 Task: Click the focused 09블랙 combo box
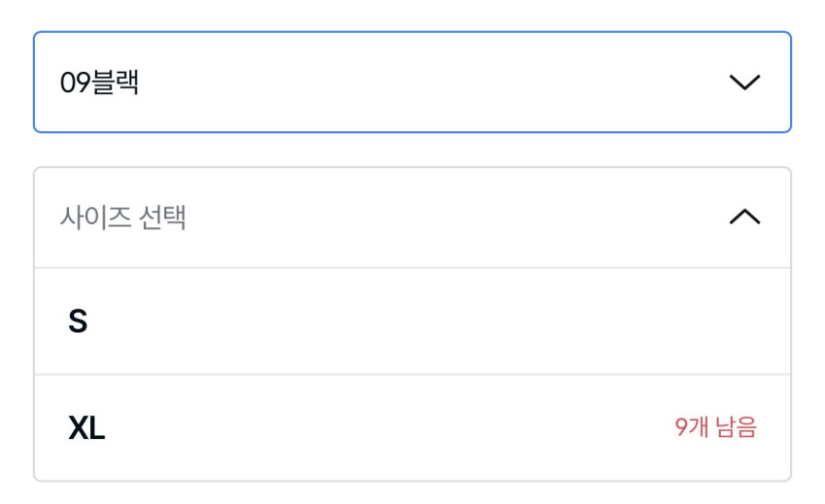click(x=412, y=83)
